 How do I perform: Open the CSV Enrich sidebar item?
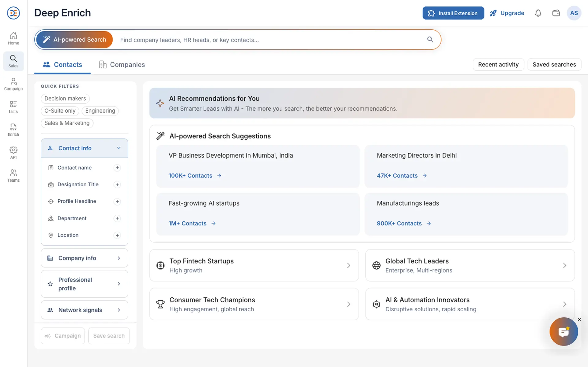point(13,130)
